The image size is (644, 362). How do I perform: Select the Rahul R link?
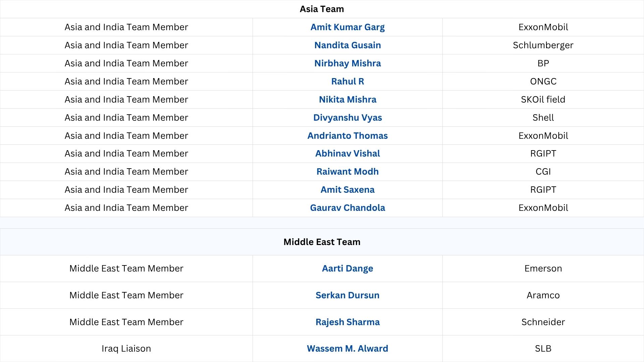(x=347, y=81)
